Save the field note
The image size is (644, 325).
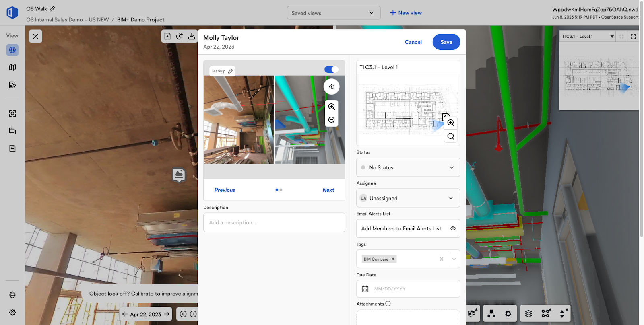(446, 42)
